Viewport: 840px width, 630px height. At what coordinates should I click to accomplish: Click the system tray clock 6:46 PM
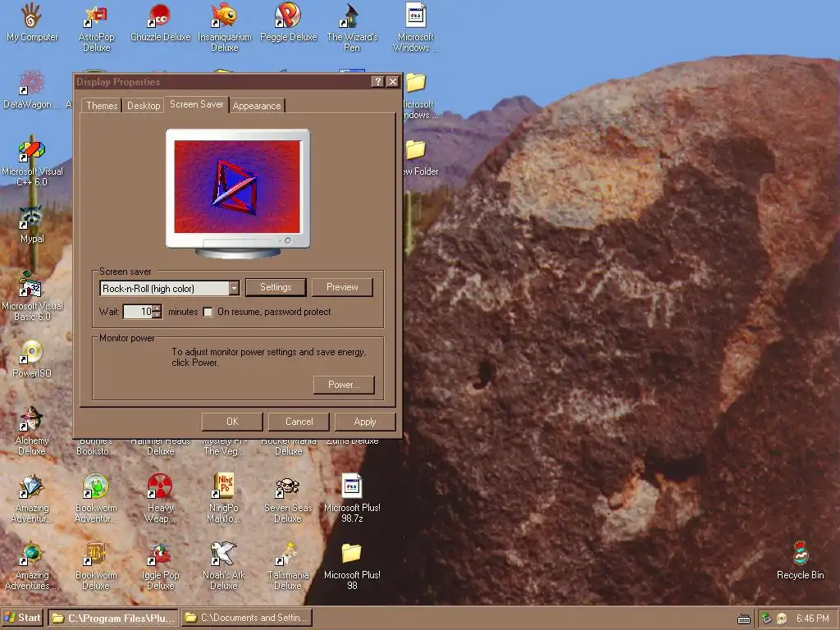point(812,619)
